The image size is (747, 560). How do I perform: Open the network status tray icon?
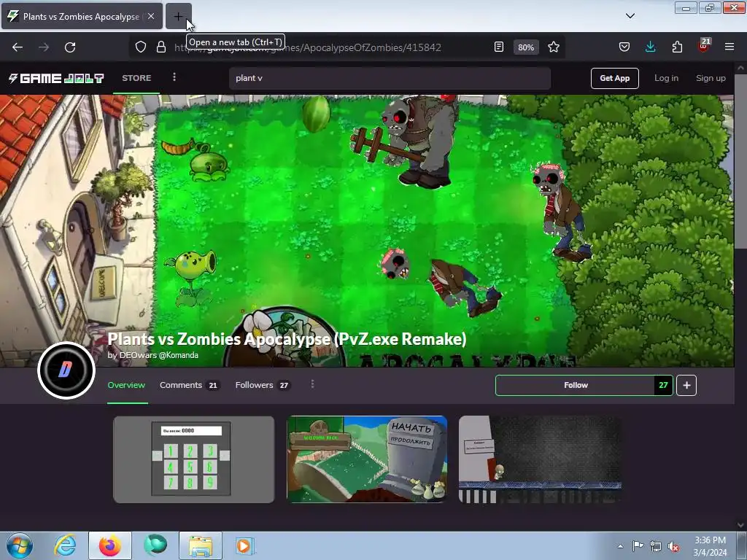656,546
